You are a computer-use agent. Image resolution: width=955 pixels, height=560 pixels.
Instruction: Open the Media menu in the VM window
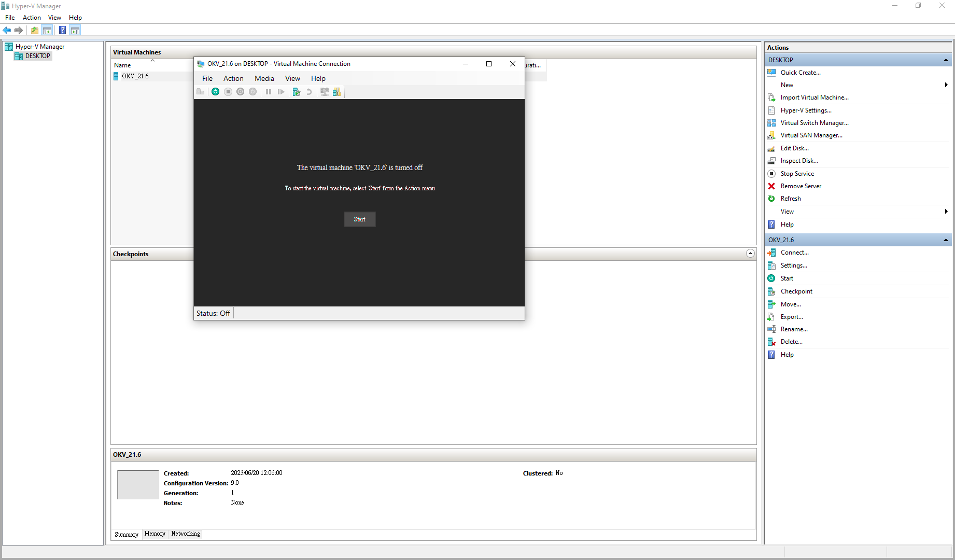(x=264, y=78)
